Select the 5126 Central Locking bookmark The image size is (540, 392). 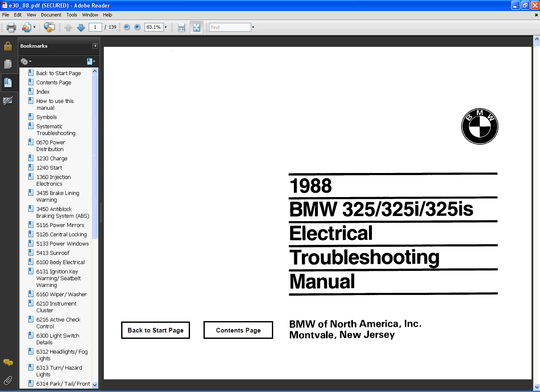(62, 234)
